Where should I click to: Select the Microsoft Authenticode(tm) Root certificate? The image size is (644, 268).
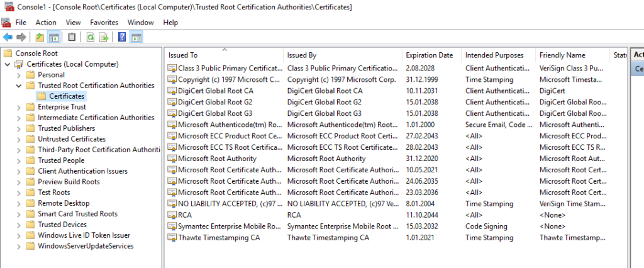click(x=230, y=125)
